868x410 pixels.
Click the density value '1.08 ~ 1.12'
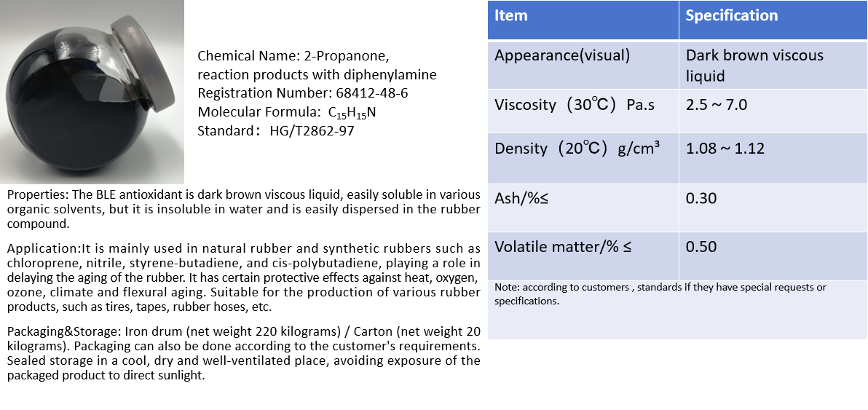click(x=725, y=149)
